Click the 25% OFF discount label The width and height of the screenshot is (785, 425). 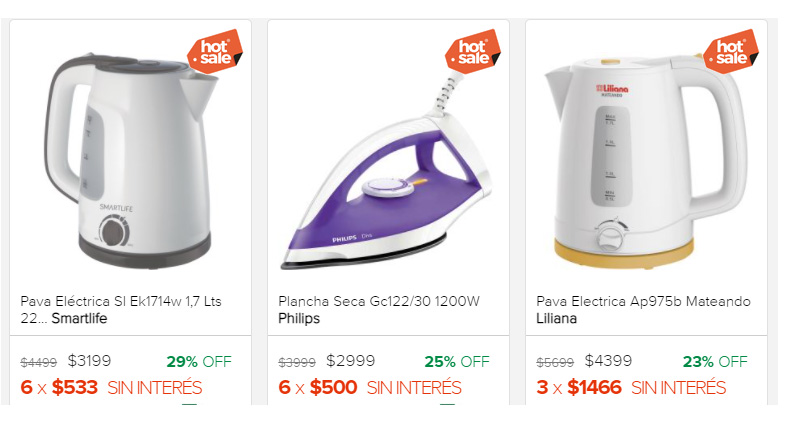[455, 362]
